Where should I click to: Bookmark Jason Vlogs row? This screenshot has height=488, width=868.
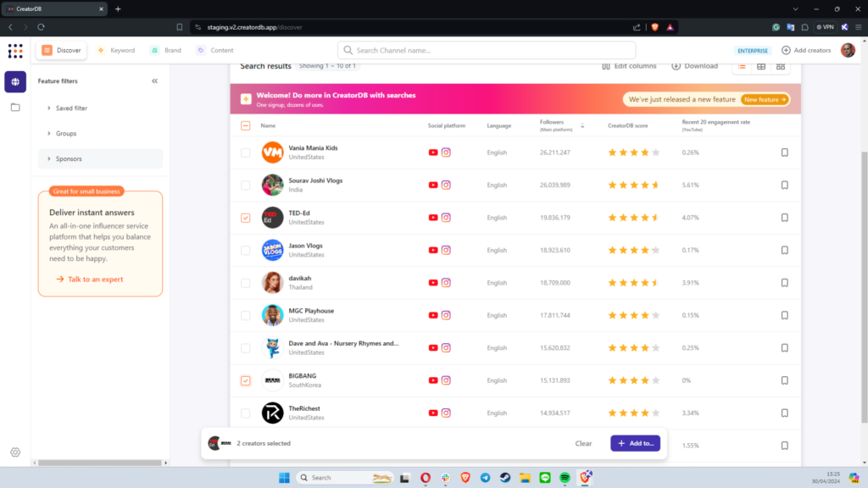(784, 251)
